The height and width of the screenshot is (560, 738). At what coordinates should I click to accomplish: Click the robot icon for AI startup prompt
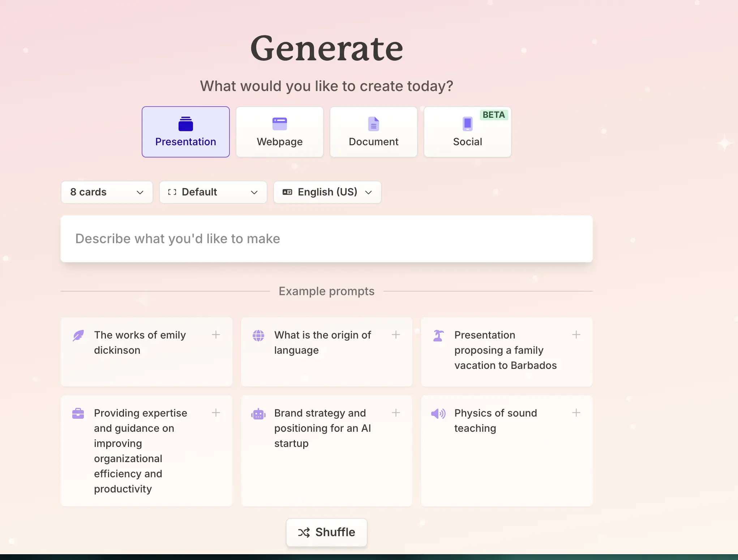click(258, 413)
